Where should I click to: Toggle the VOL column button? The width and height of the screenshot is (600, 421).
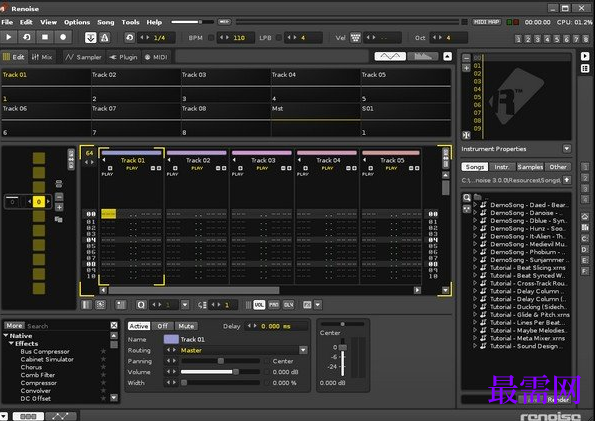tap(259, 305)
